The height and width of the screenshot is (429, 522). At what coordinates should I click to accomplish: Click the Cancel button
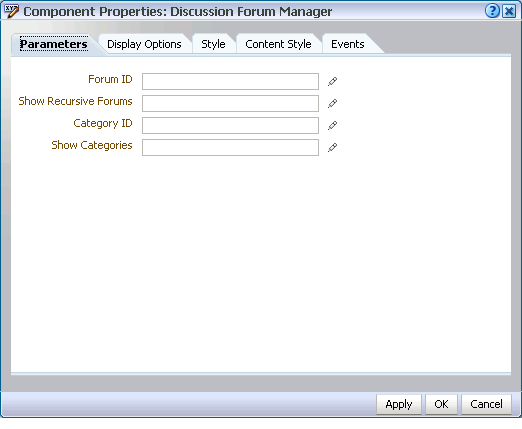click(486, 404)
